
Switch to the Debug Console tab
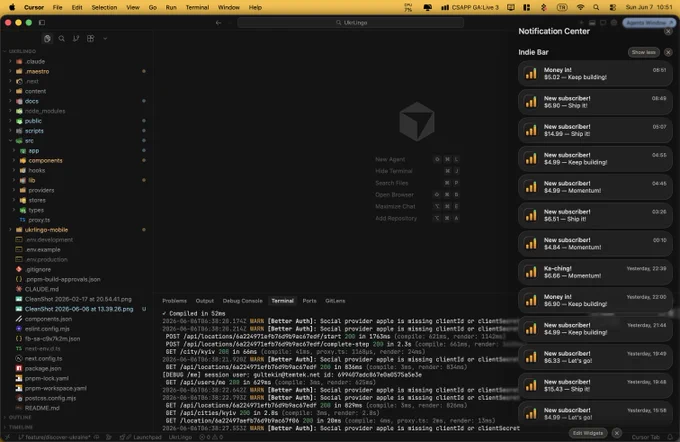[x=242, y=301]
